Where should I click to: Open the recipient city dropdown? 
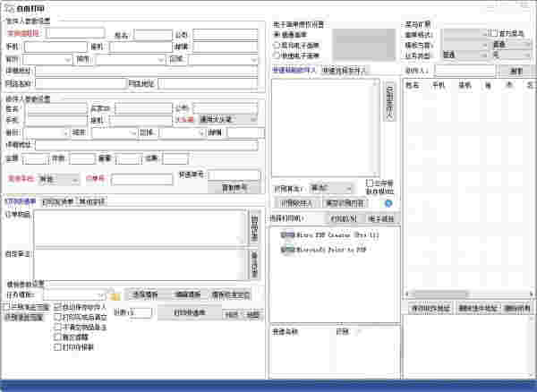[x=114, y=132]
